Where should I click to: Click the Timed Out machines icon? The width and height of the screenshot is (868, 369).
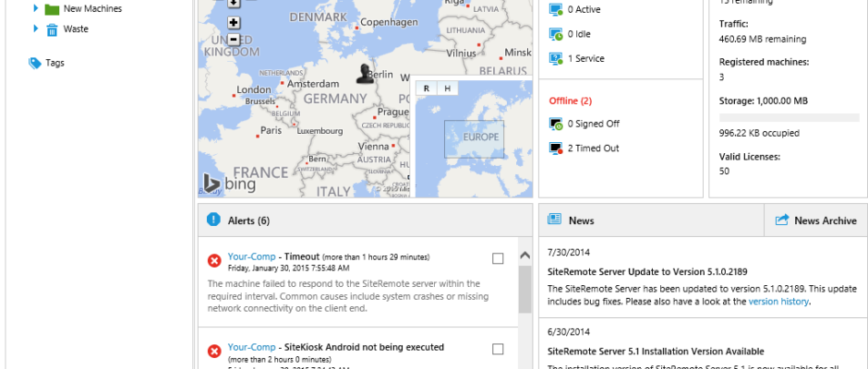click(x=556, y=148)
